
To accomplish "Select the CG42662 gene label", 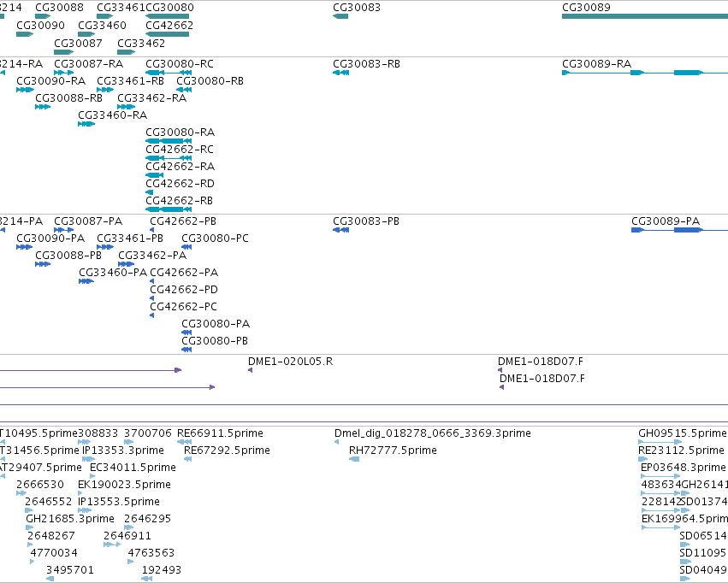I will click(169, 25).
